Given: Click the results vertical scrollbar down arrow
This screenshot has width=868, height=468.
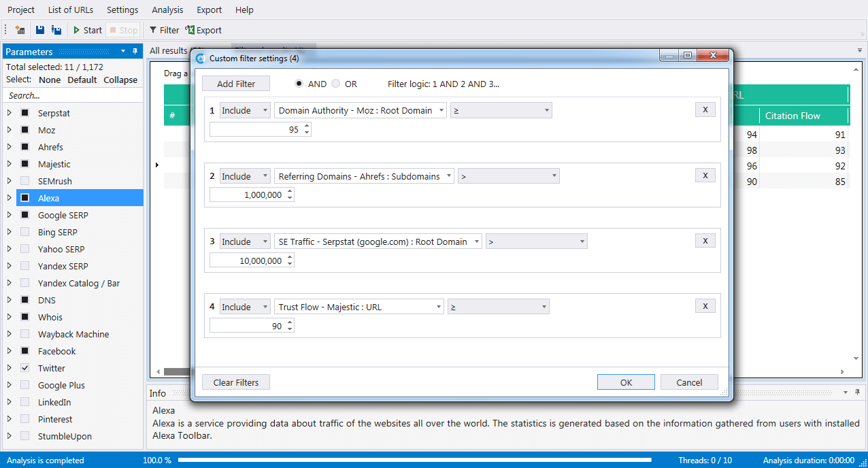Looking at the screenshot, I should point(856,358).
